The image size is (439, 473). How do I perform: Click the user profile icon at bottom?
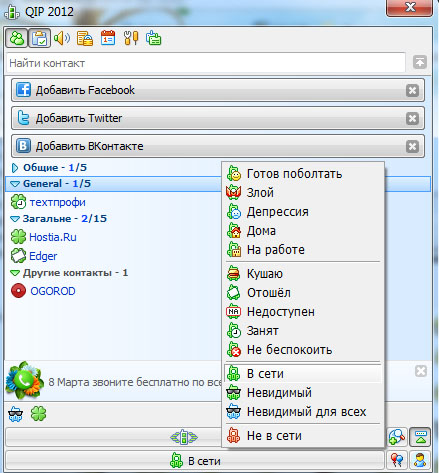coord(420,460)
